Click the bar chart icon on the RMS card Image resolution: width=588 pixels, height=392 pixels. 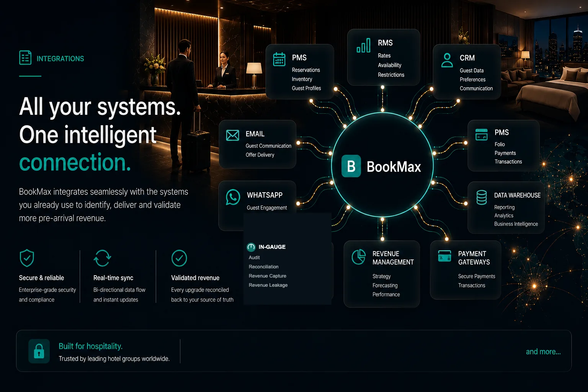pyautogui.click(x=363, y=45)
